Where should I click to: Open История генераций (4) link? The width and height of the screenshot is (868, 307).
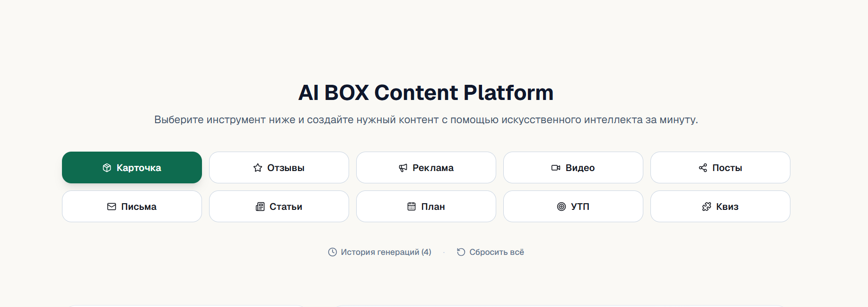(x=380, y=252)
